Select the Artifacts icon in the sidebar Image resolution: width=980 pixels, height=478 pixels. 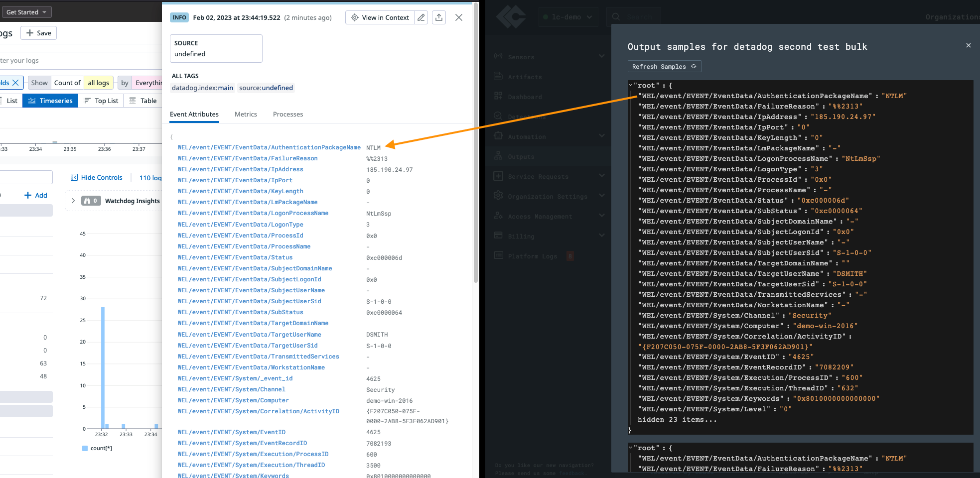(498, 76)
